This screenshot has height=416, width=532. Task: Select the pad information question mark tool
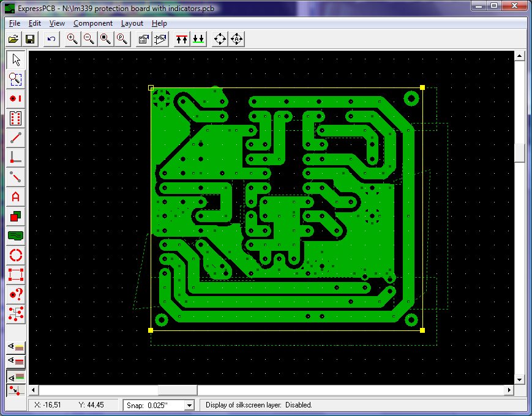click(x=16, y=294)
